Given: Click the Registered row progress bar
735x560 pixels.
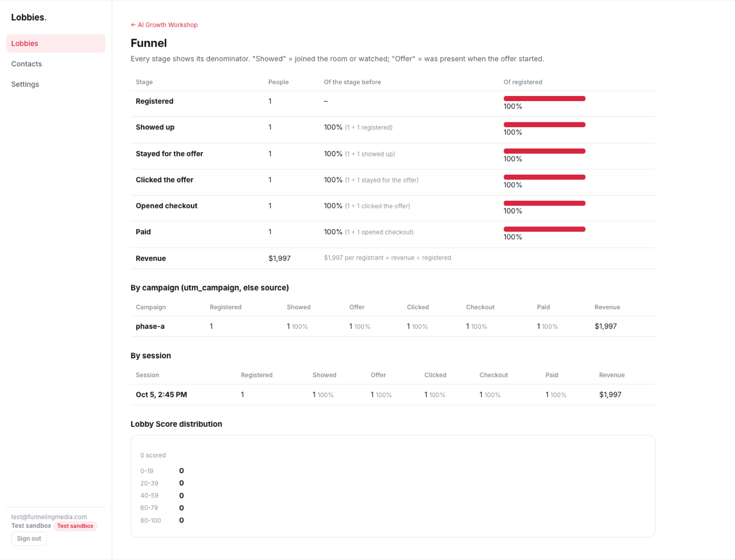Looking at the screenshot, I should point(544,98).
